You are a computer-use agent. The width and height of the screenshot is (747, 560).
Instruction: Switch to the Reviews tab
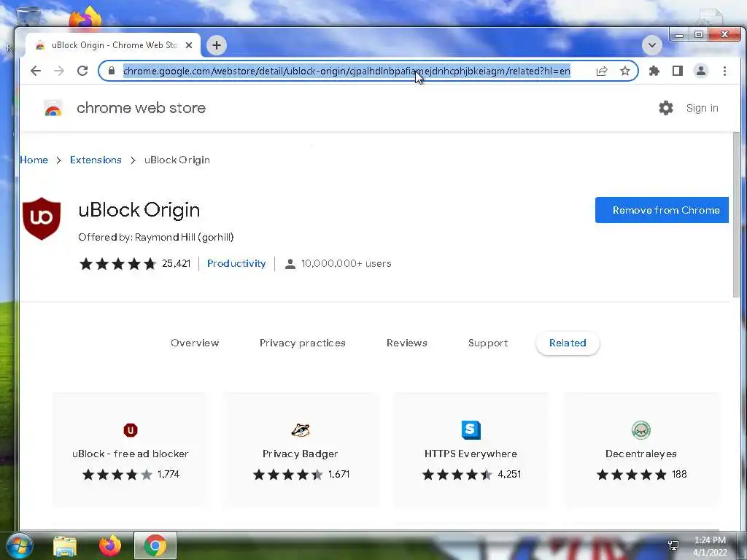[x=407, y=343]
